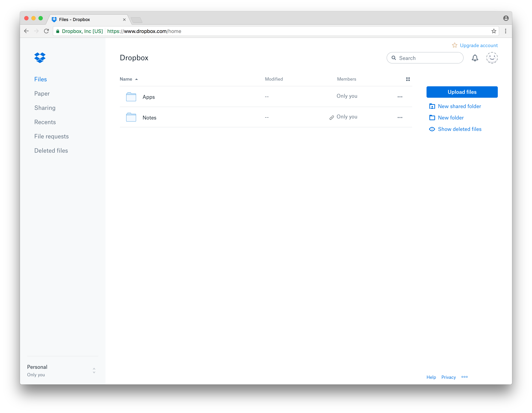The width and height of the screenshot is (532, 413).
Task: Click Only you in Apps row
Action: click(x=347, y=96)
